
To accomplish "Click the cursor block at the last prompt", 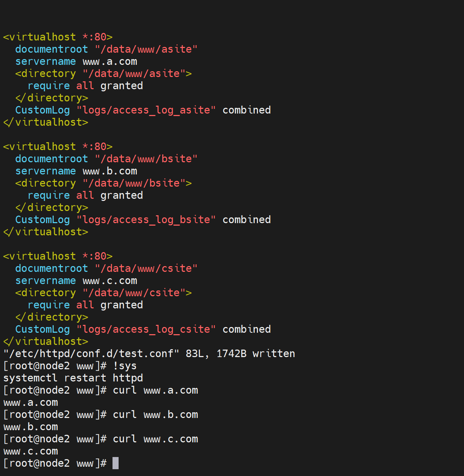I will click(x=115, y=463).
